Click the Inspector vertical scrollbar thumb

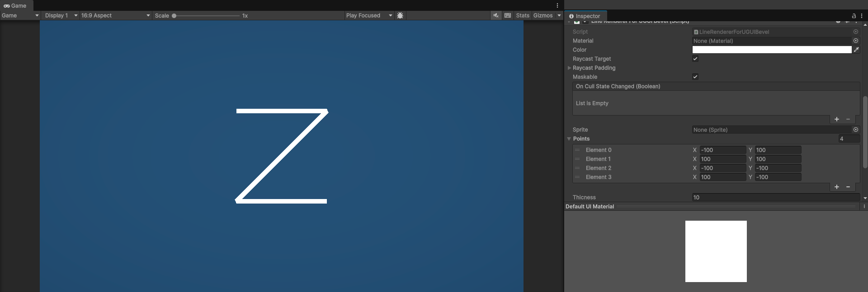coord(865,132)
